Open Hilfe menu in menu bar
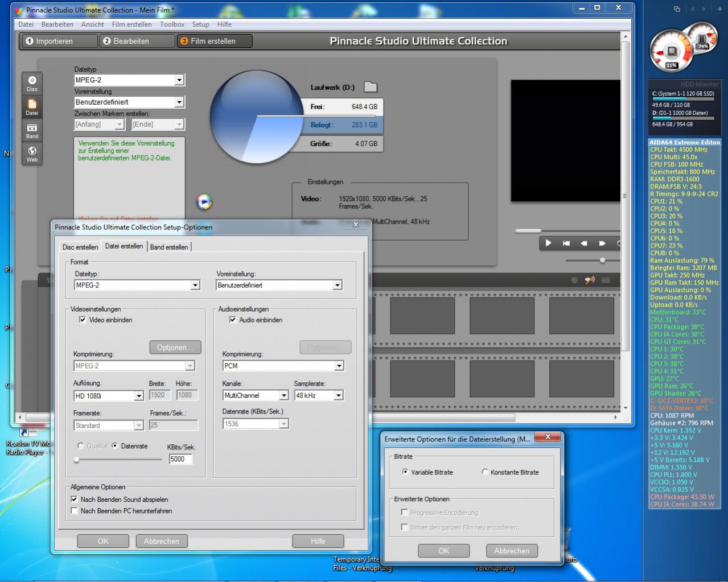728x582 pixels. click(224, 24)
